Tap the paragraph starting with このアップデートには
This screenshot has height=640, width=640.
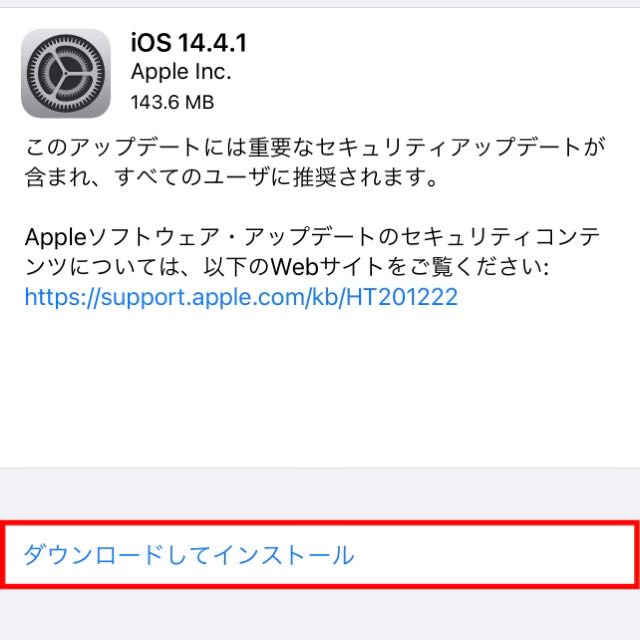coord(314,162)
